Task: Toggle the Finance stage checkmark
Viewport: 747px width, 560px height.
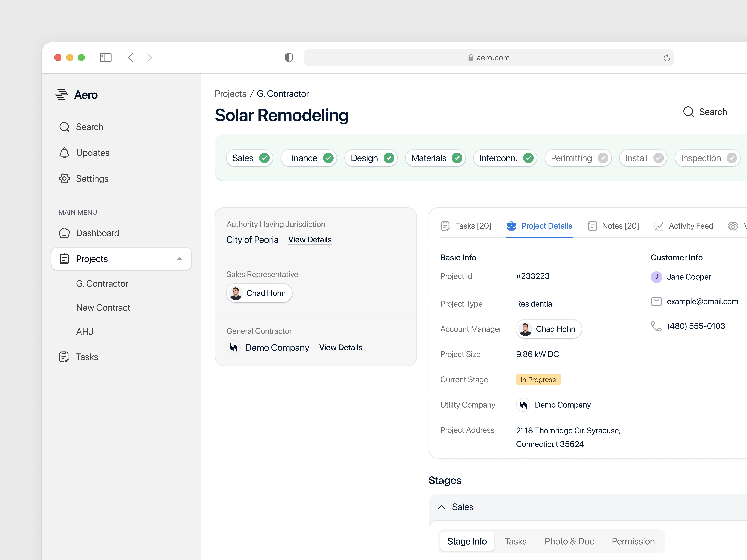Action: tap(328, 158)
